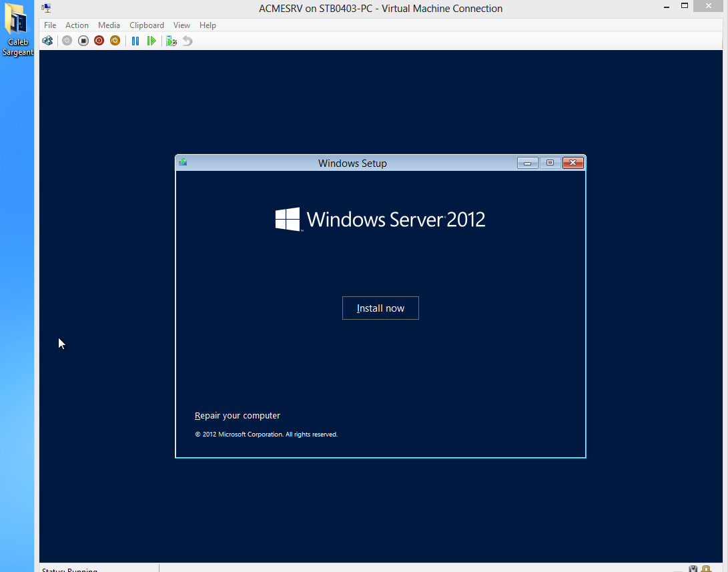Create a checkpoint with the snapshot icon
Image resolution: width=728 pixels, height=572 pixels.
(x=171, y=41)
